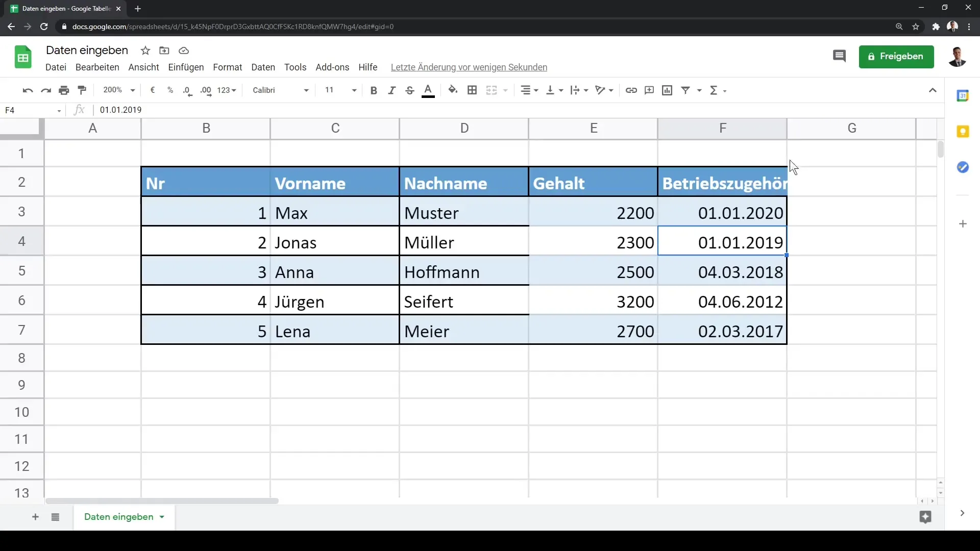This screenshot has width=980, height=551.
Task: Toggle italic formatting
Action: coord(391,90)
